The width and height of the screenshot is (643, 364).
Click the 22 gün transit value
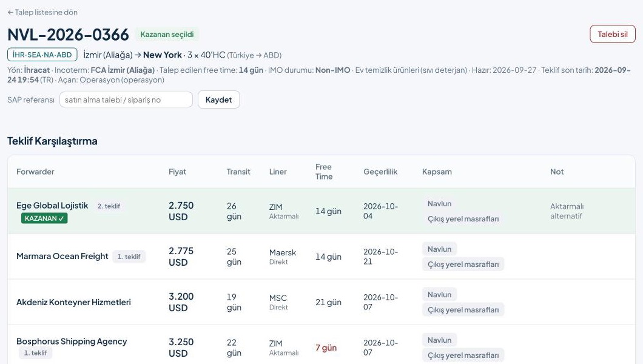[x=234, y=348]
